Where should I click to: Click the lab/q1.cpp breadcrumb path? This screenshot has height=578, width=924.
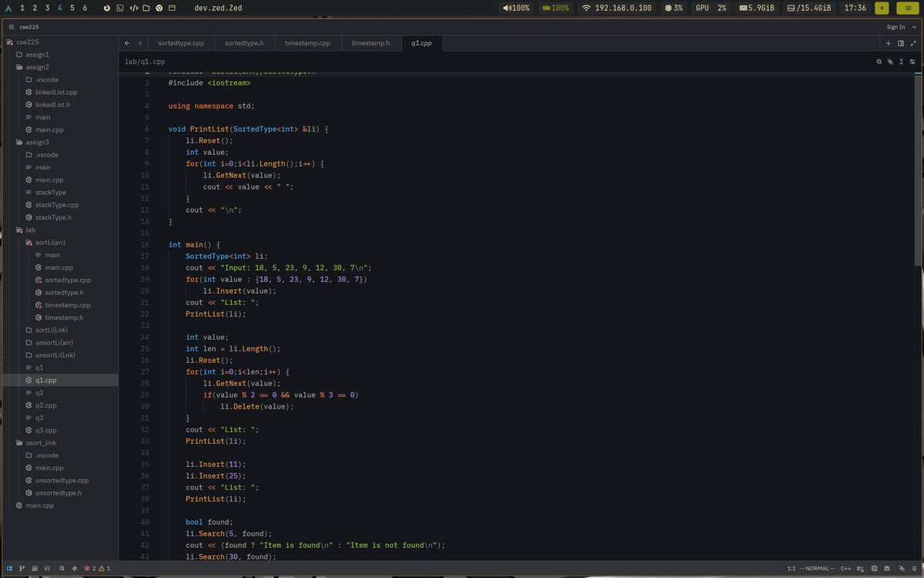(x=145, y=62)
